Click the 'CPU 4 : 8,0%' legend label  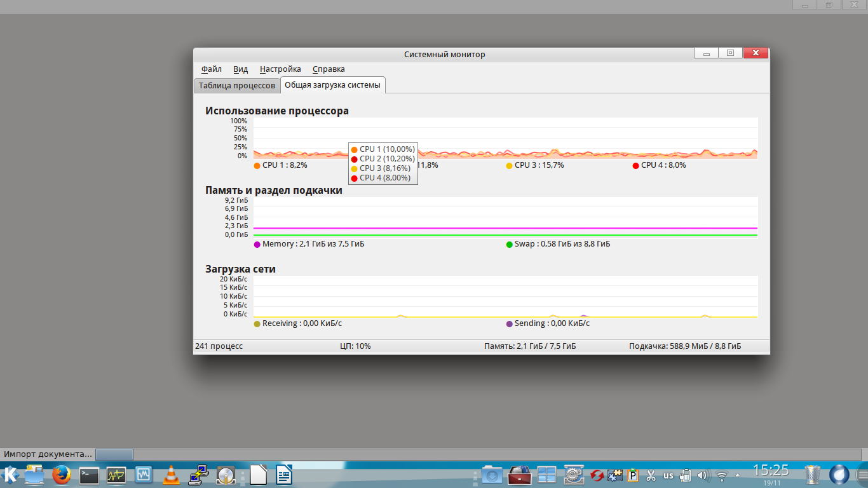663,165
